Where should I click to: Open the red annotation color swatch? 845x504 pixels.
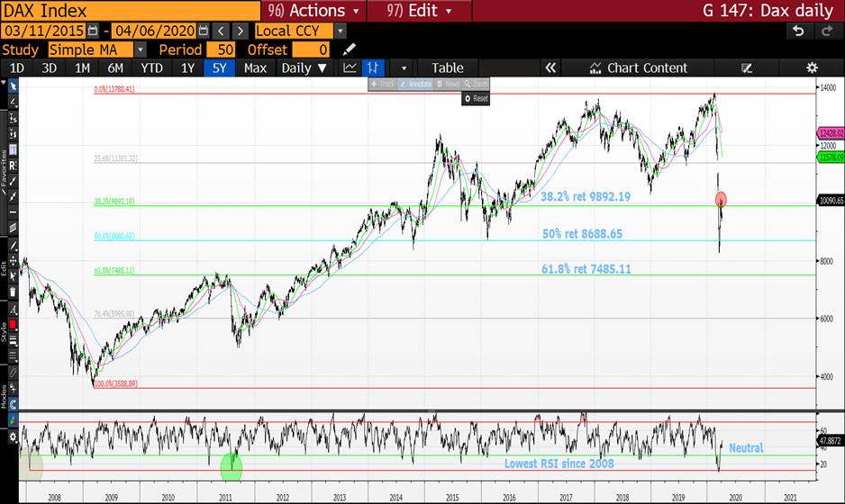click(13, 324)
